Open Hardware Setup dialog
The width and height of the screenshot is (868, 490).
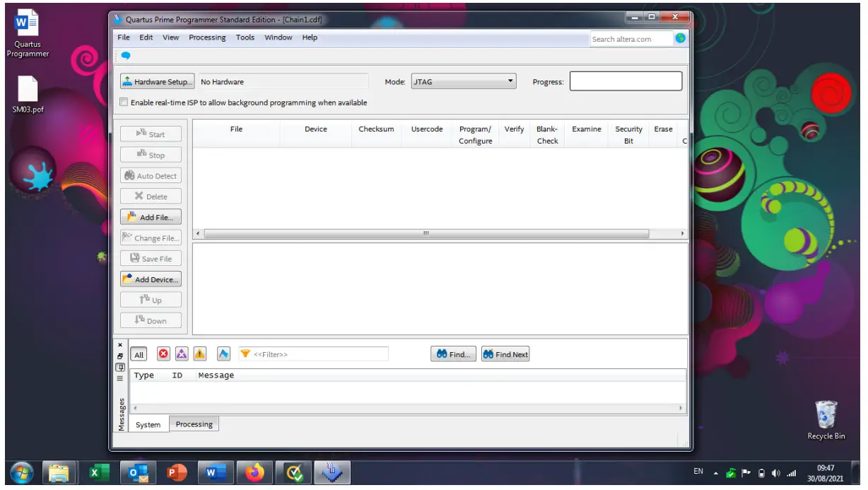pyautogui.click(x=156, y=82)
